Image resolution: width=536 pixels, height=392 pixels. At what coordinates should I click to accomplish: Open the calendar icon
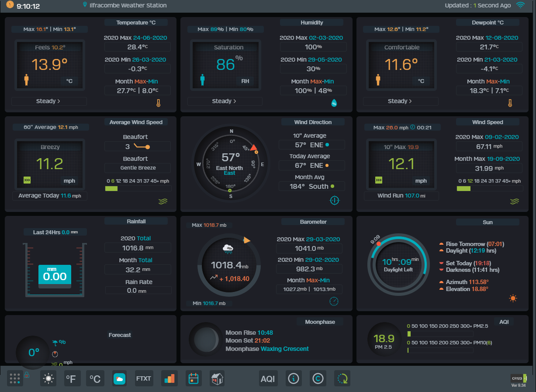[x=193, y=378]
